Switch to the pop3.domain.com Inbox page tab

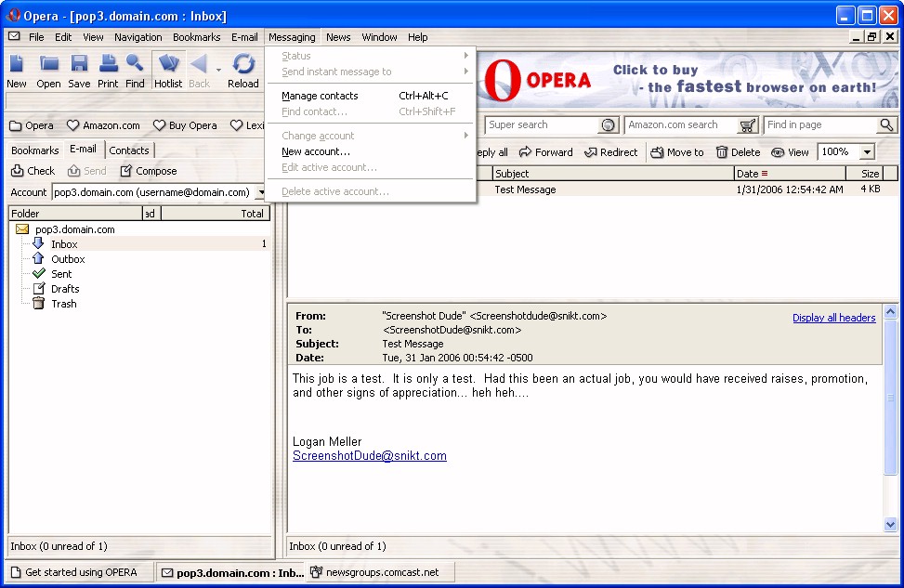[x=232, y=572]
